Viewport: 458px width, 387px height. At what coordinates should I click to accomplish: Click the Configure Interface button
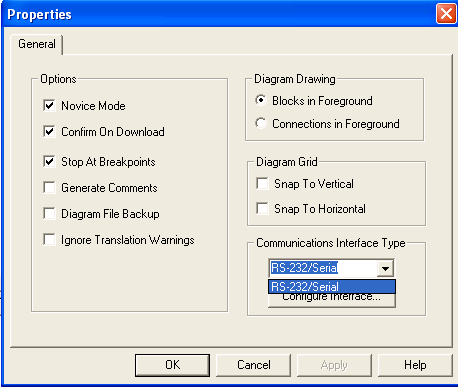point(332,300)
